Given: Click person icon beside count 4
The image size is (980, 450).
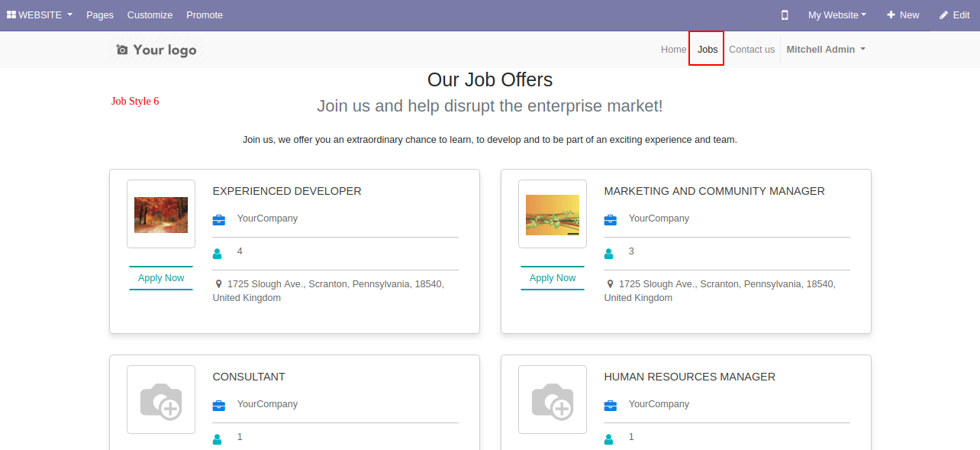Looking at the screenshot, I should (x=218, y=253).
